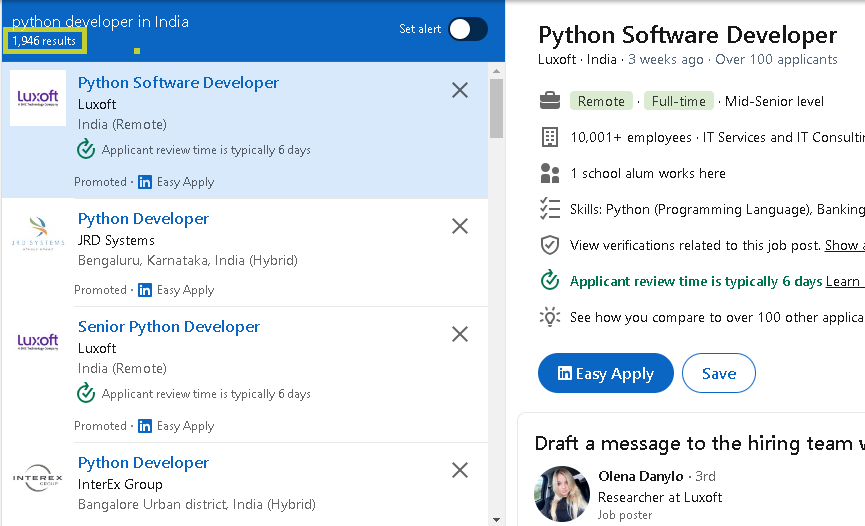Viewport: 865px width, 526px height.
Task: Click the Full-time tag in job details
Action: pos(679,101)
